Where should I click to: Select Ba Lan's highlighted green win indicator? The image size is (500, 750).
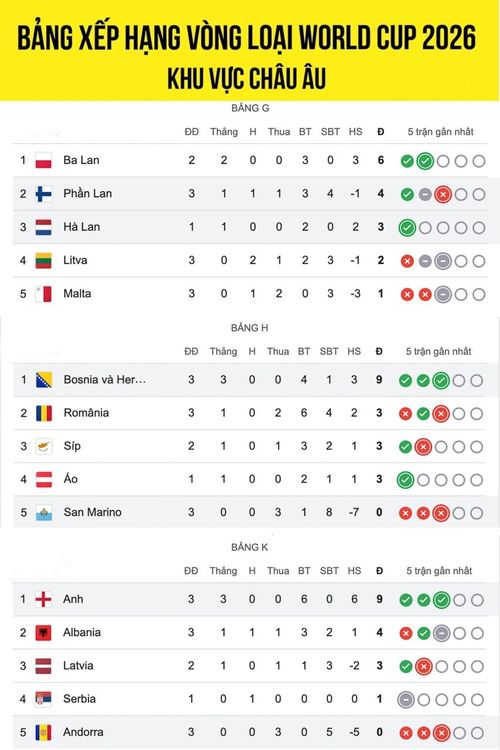[424, 161]
